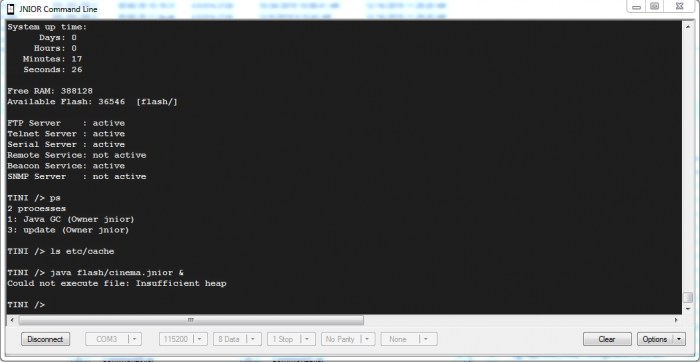Click the vertical scrollbar thumb
Image resolution: width=700 pixels, height=362 pixels.
click(688, 297)
